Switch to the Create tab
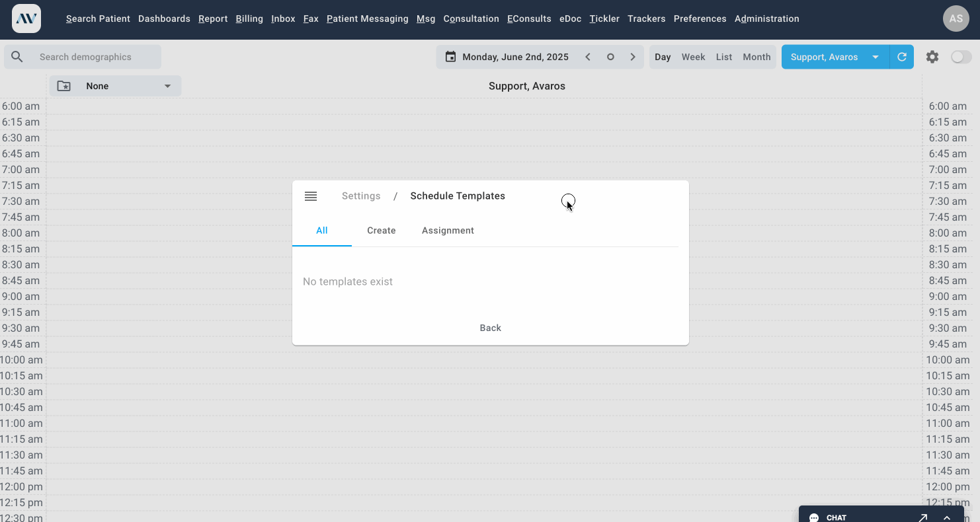The image size is (980, 522). pos(382,231)
